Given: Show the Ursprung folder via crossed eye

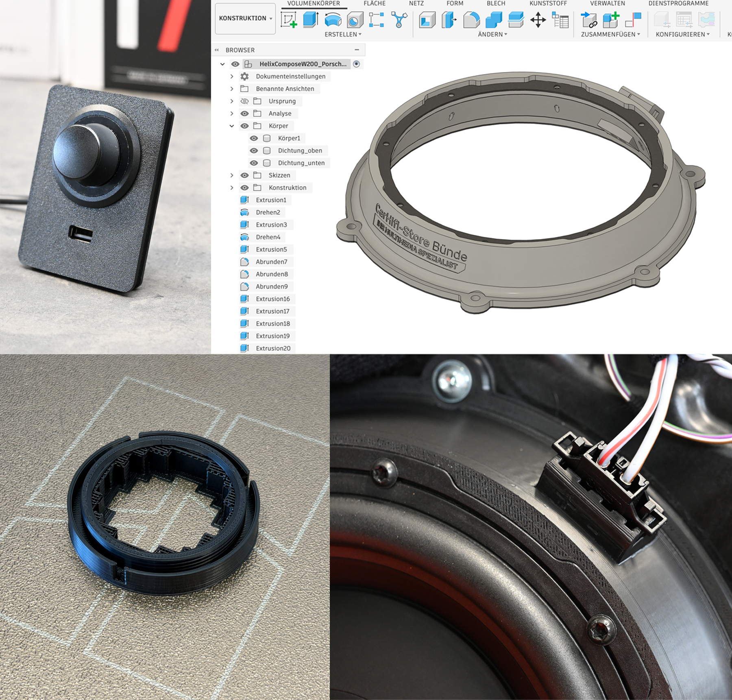Looking at the screenshot, I should (244, 101).
